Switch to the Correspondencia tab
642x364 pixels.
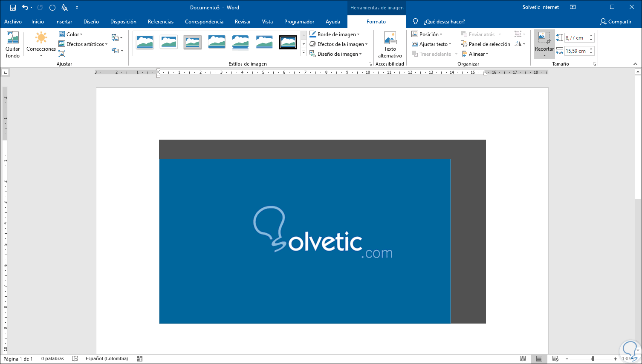[x=204, y=22]
